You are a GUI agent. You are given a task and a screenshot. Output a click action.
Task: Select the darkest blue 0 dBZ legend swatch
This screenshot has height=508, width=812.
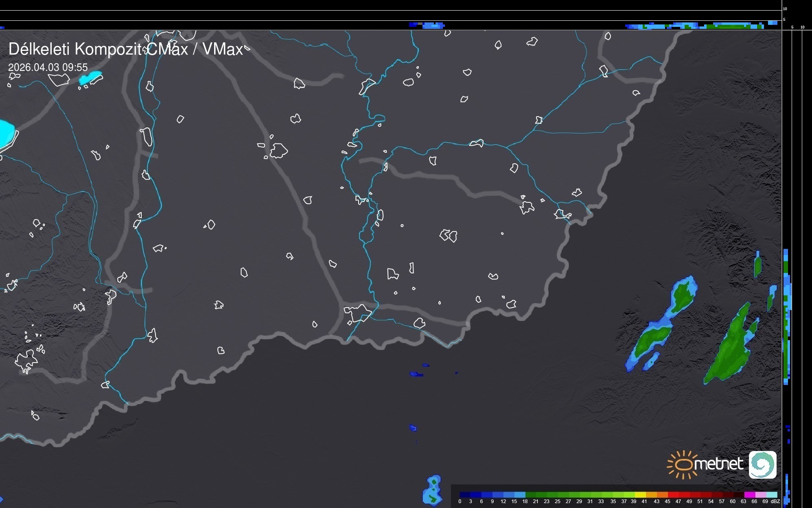465,495
